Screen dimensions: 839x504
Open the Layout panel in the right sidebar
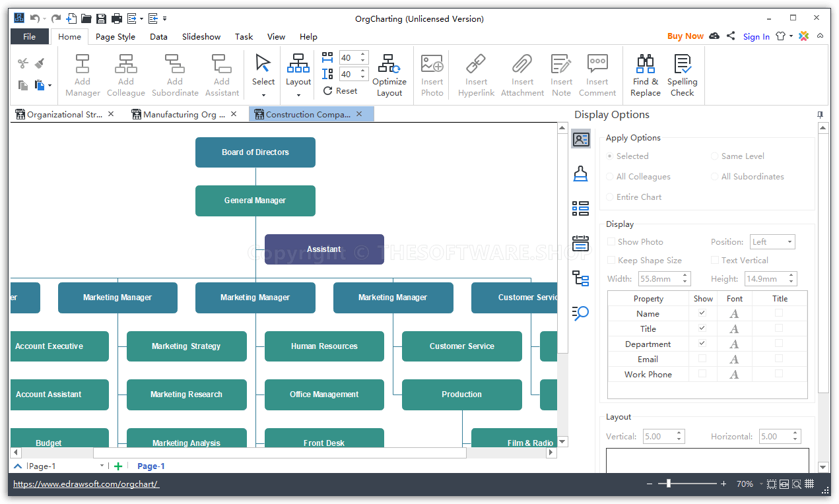click(580, 279)
